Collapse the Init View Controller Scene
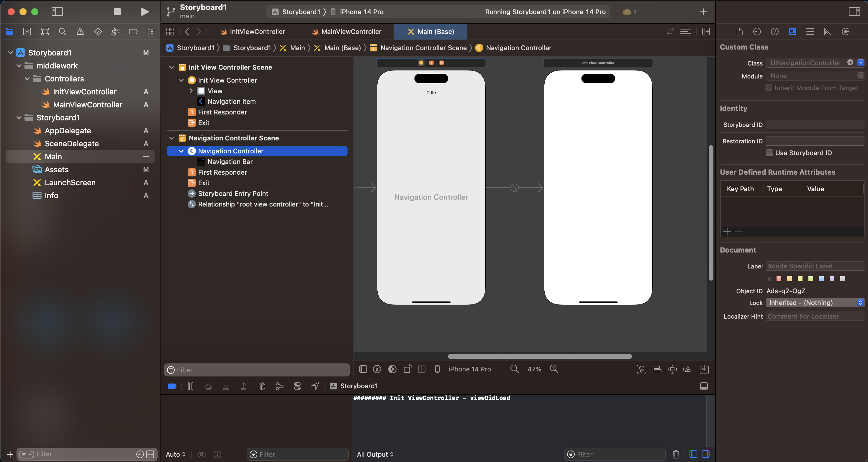Viewport: 868px width, 462px height. tap(171, 67)
